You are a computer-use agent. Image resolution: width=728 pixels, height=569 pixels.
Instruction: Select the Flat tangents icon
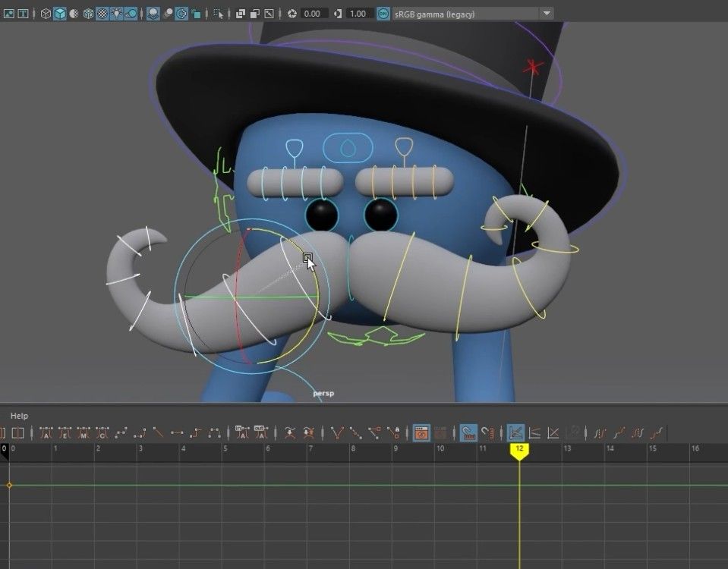pyautogui.click(x=177, y=433)
